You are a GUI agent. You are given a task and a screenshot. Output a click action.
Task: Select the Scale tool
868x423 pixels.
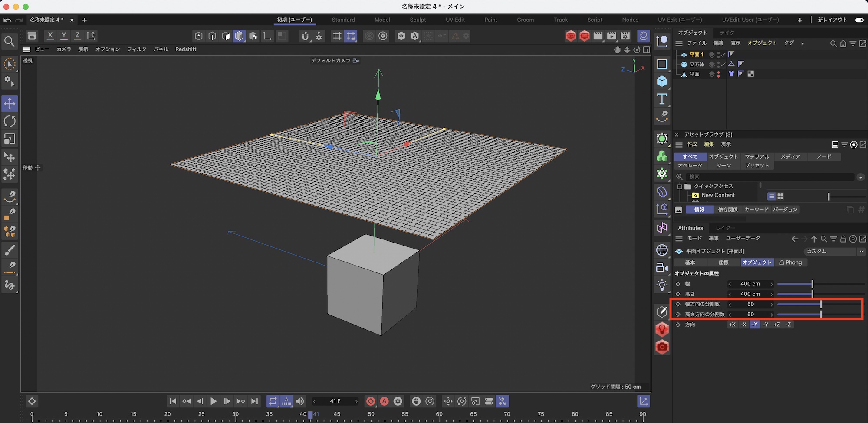point(10,139)
